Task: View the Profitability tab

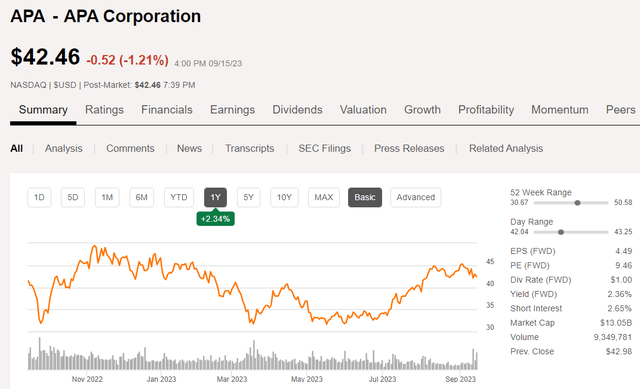Action: tap(486, 110)
